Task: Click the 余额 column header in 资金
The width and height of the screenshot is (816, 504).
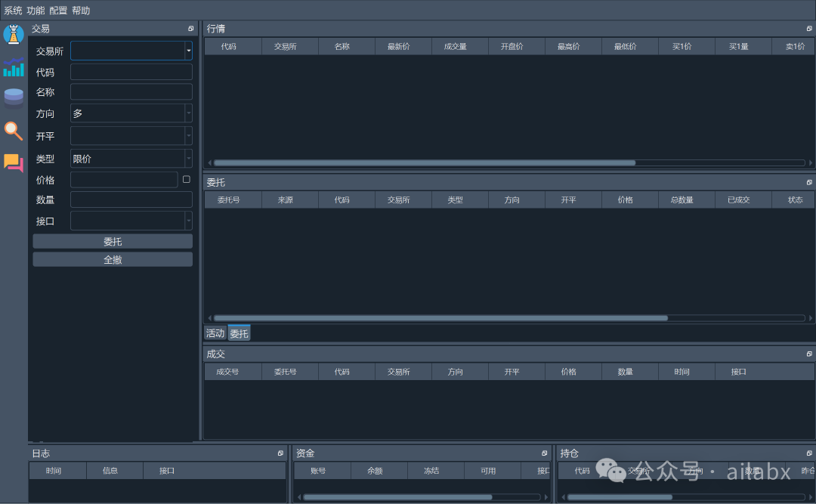Action: (x=379, y=471)
